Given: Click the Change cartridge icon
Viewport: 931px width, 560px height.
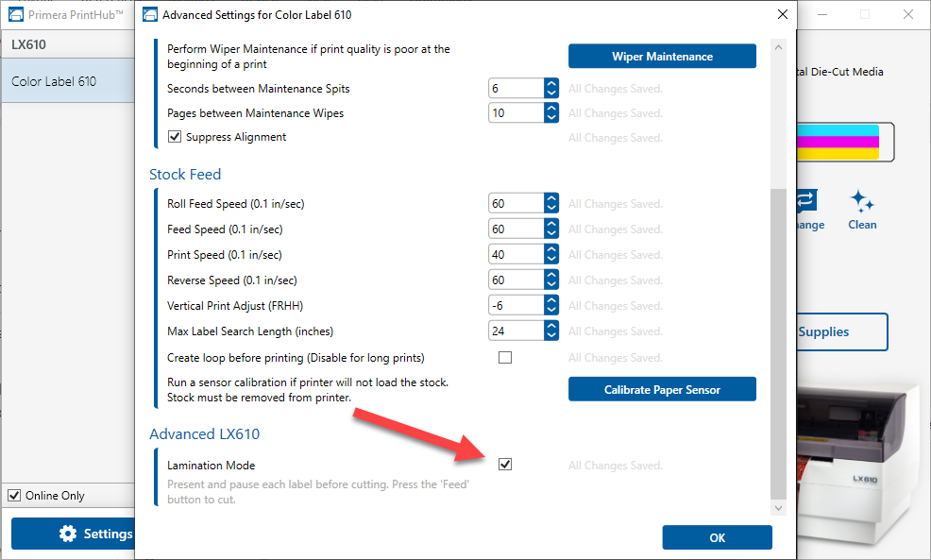Looking at the screenshot, I should coord(807,201).
